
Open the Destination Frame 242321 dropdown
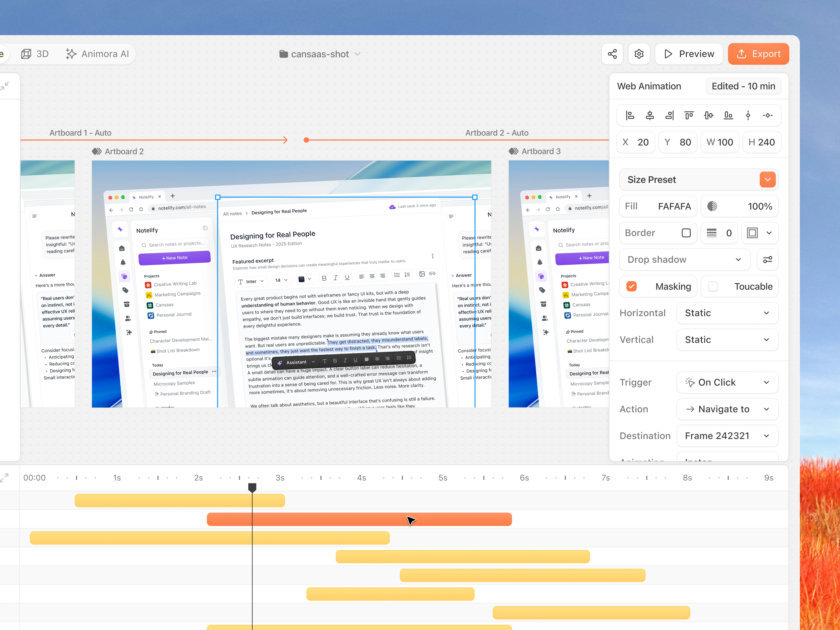click(x=727, y=436)
